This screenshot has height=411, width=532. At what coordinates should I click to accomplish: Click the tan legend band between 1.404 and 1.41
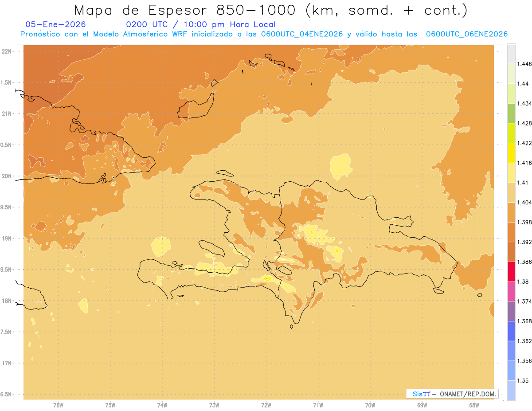(511, 192)
